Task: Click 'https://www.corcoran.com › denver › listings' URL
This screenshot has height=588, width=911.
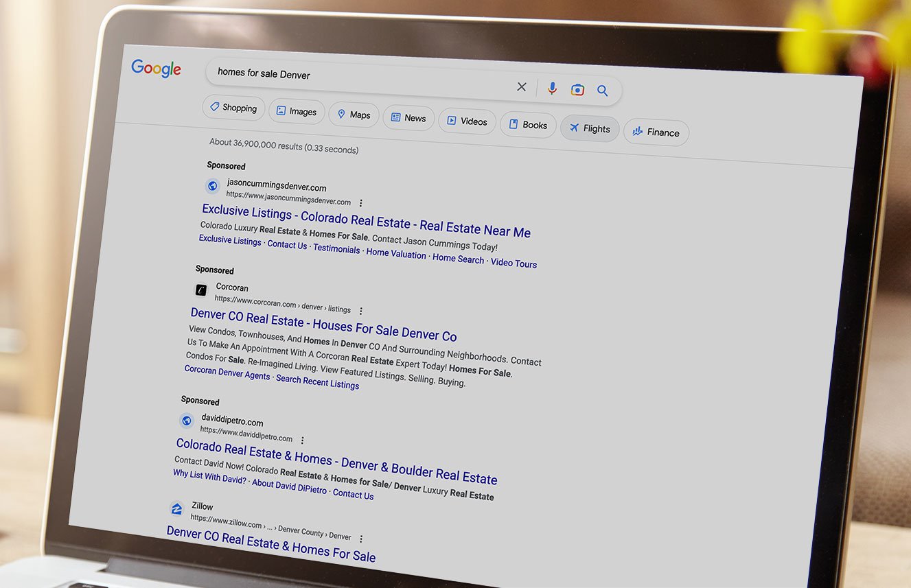Action: pos(282,304)
